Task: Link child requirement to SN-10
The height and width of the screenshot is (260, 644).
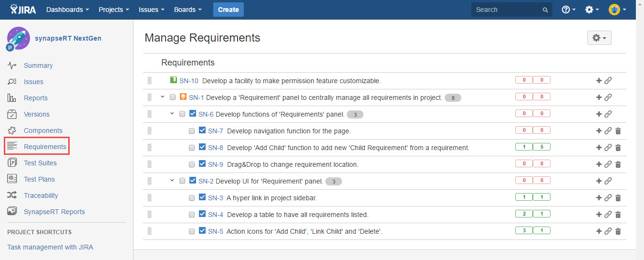Action: tap(608, 81)
